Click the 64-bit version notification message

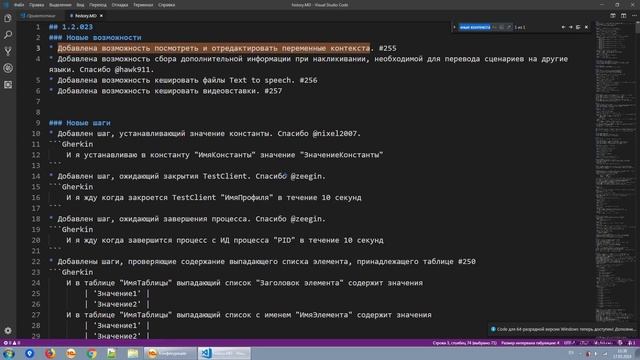(x=566, y=329)
